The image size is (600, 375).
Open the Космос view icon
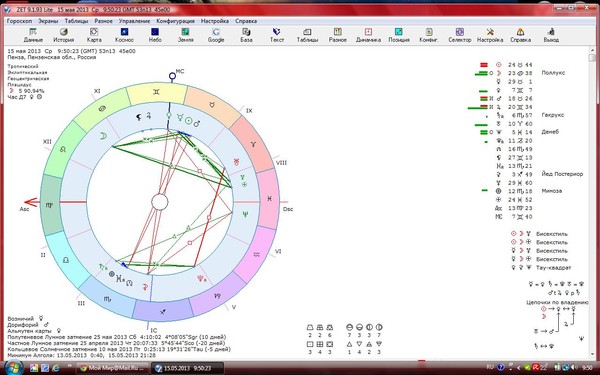(124, 35)
